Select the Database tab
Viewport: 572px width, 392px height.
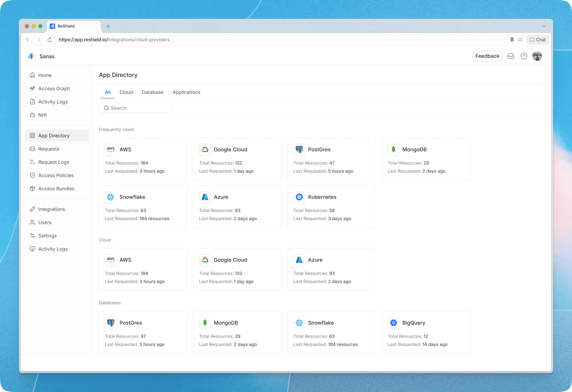[152, 92]
